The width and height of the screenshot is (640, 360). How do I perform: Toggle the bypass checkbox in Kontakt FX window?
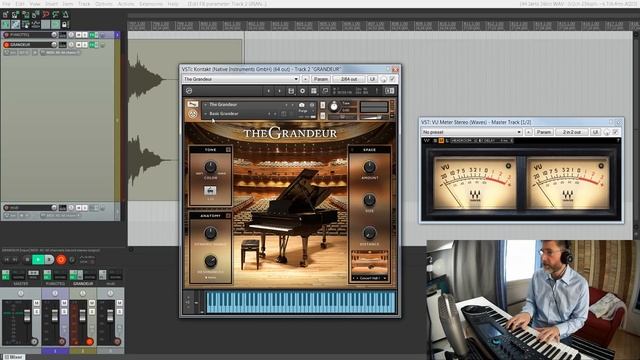tap(392, 79)
